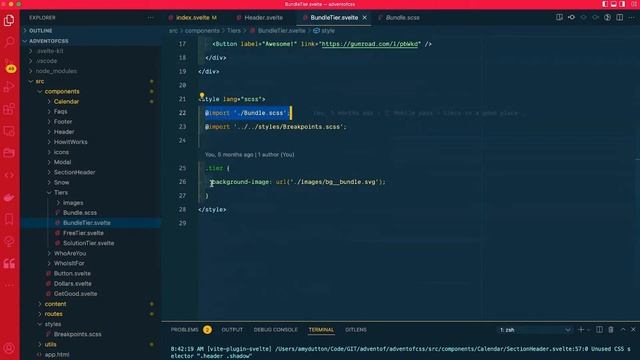The image size is (640, 360).
Task: Click the GitLens authorship code lens line
Action: pos(249,155)
